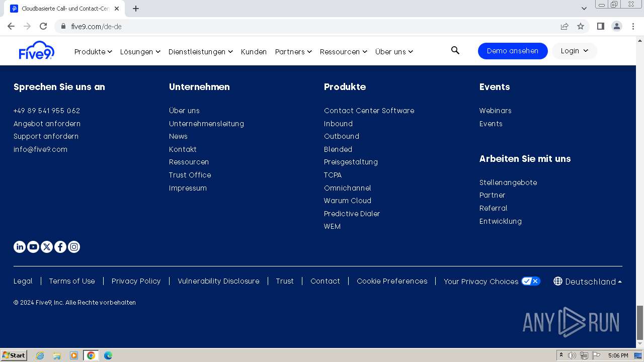Viewport: 644px width, 362px height.
Task: Open Preisgestaltung link
Action: 351,162
